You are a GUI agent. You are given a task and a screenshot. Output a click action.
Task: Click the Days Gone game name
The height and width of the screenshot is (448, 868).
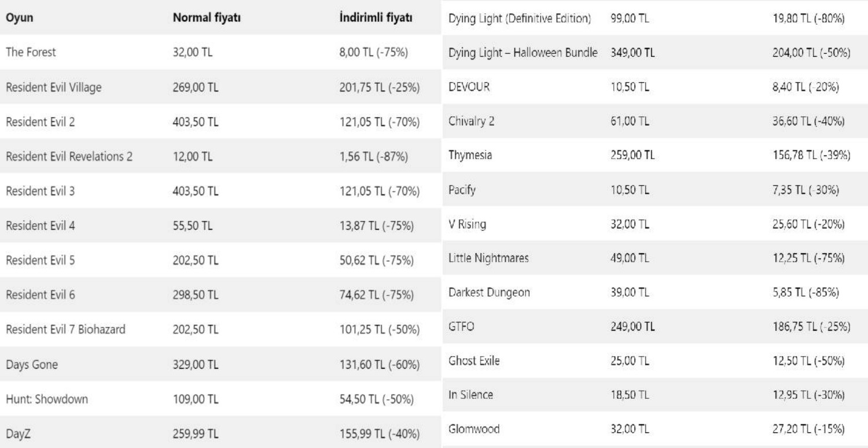pyautogui.click(x=31, y=364)
